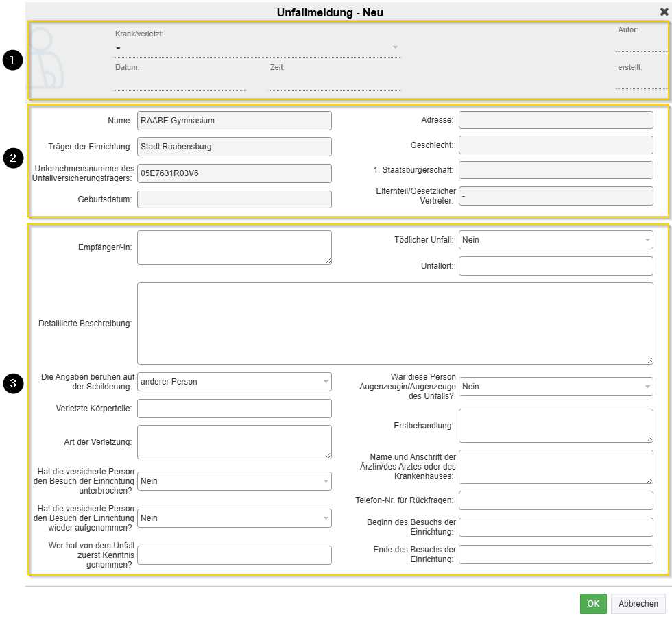Select the Verletzte Körperteile field
This screenshot has height=621, width=672.
(234, 409)
